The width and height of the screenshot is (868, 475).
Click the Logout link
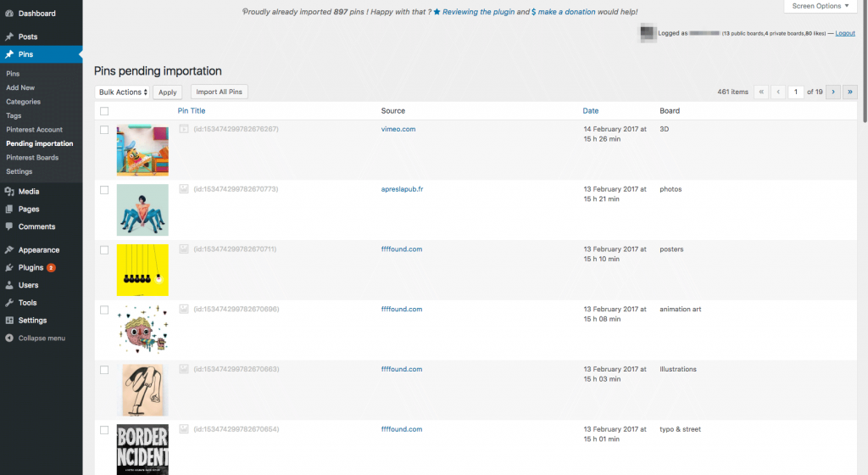(x=844, y=33)
